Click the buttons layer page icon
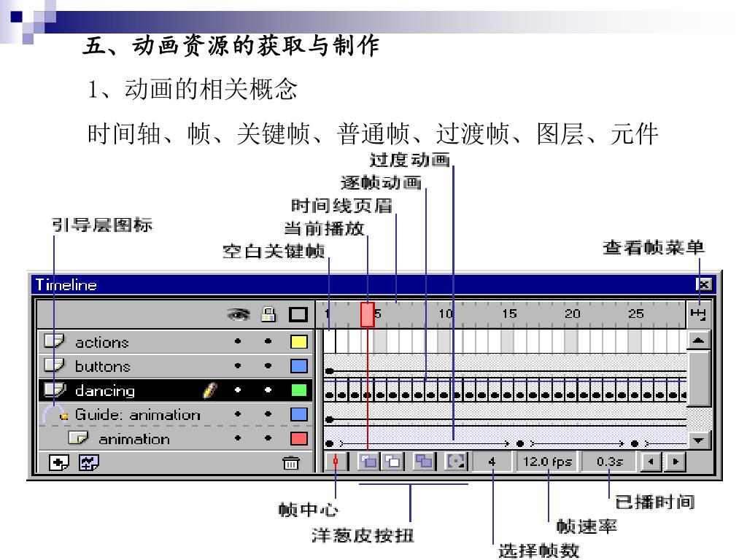The height and width of the screenshot is (560, 747). (54, 365)
